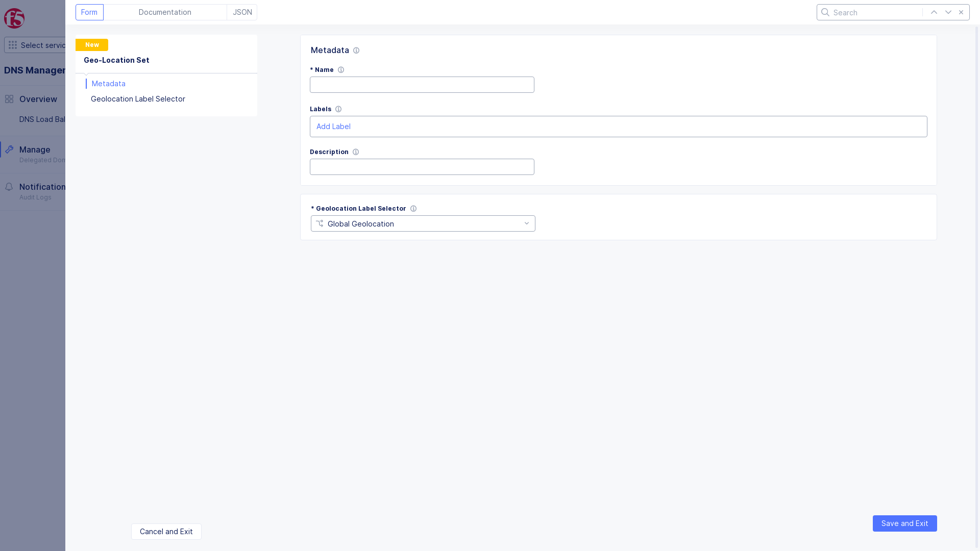Switch to the JSON tab
The height and width of the screenshot is (551, 980).
pos(241,12)
